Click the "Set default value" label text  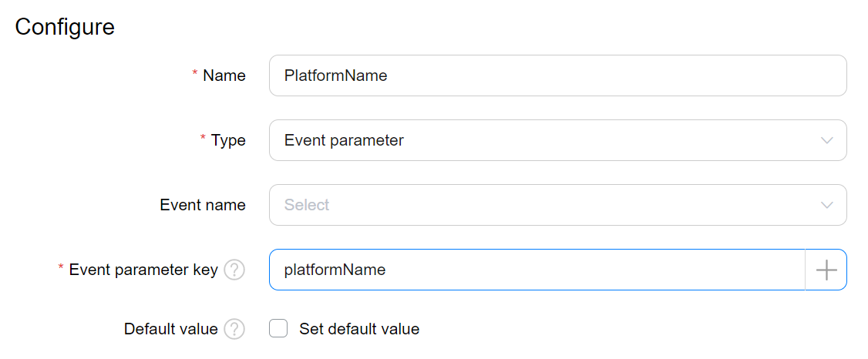359,329
